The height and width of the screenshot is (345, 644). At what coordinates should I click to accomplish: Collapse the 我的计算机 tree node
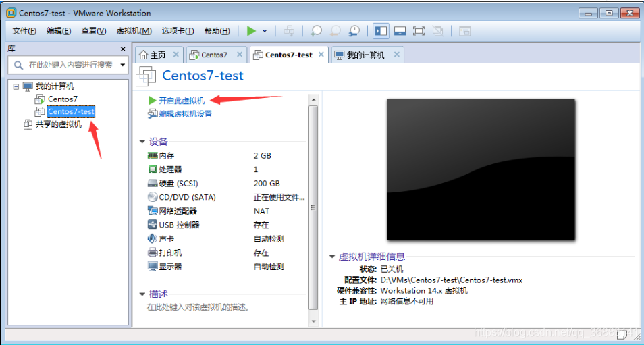click(x=16, y=86)
